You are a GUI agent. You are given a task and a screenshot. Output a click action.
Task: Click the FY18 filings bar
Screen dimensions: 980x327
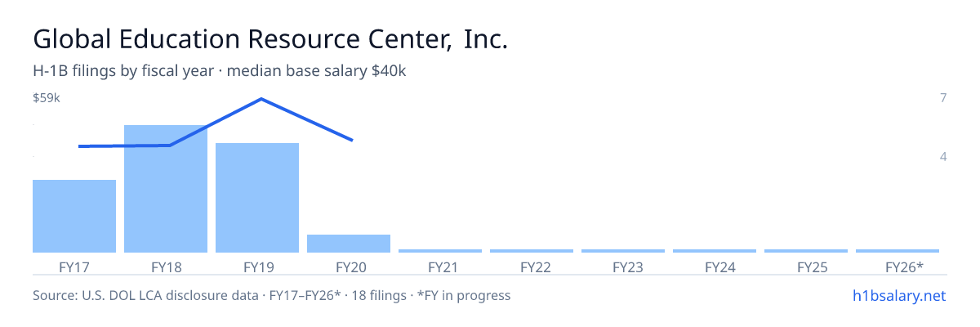(166, 189)
